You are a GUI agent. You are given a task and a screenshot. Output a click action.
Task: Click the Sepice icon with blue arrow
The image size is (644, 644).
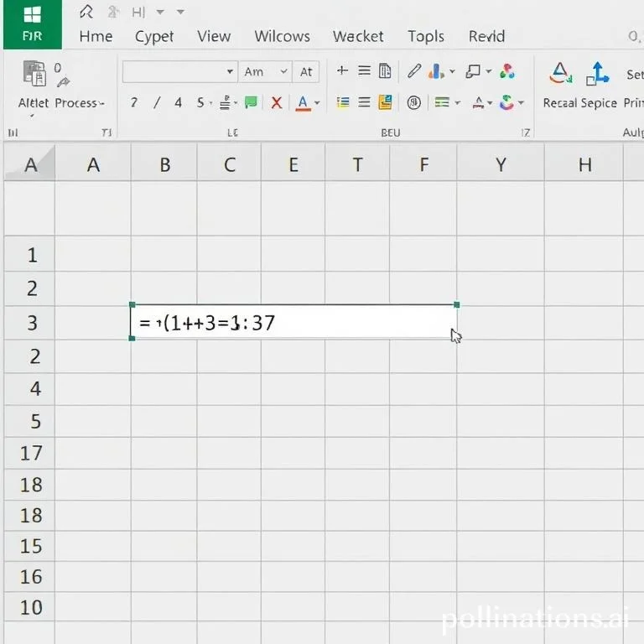pos(598,74)
